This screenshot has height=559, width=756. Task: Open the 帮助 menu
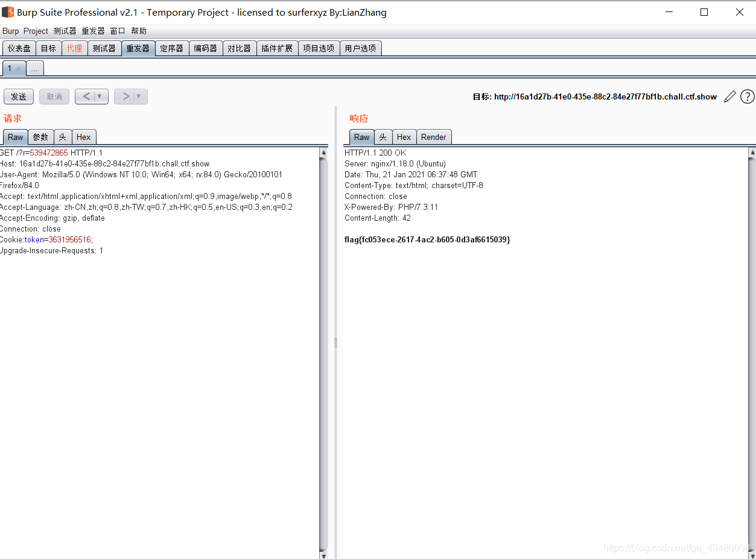(139, 31)
